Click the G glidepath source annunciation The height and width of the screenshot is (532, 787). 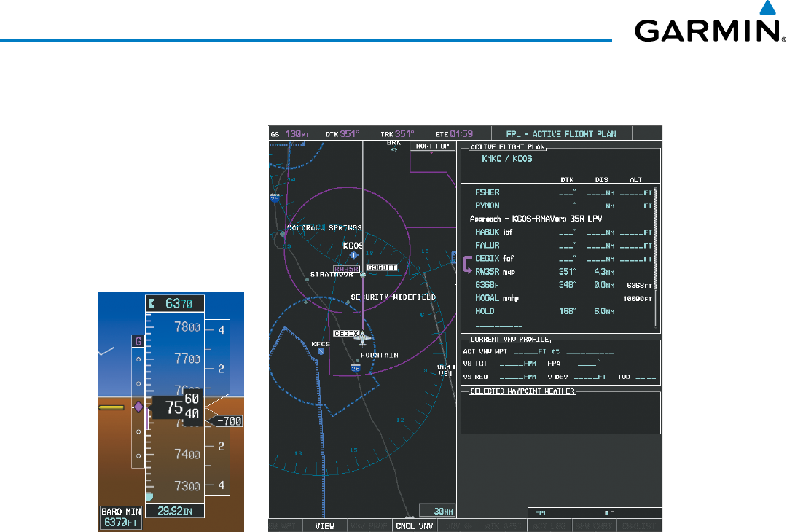click(138, 341)
